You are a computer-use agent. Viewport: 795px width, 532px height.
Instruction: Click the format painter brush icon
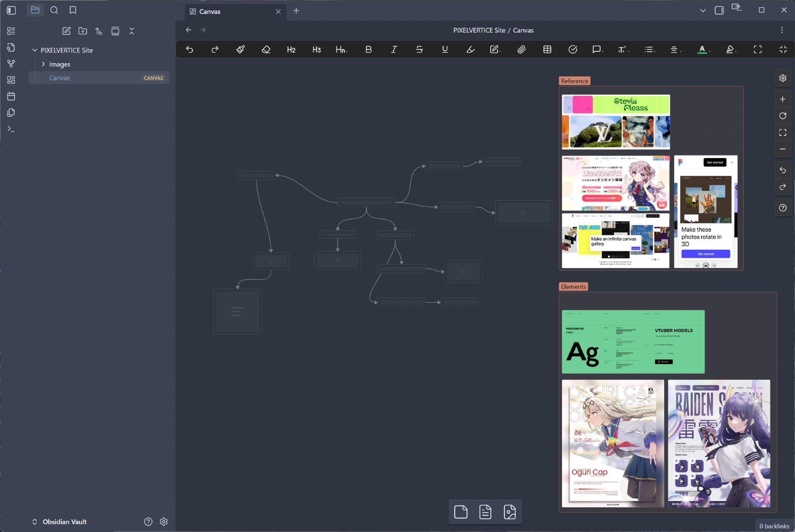click(x=240, y=49)
